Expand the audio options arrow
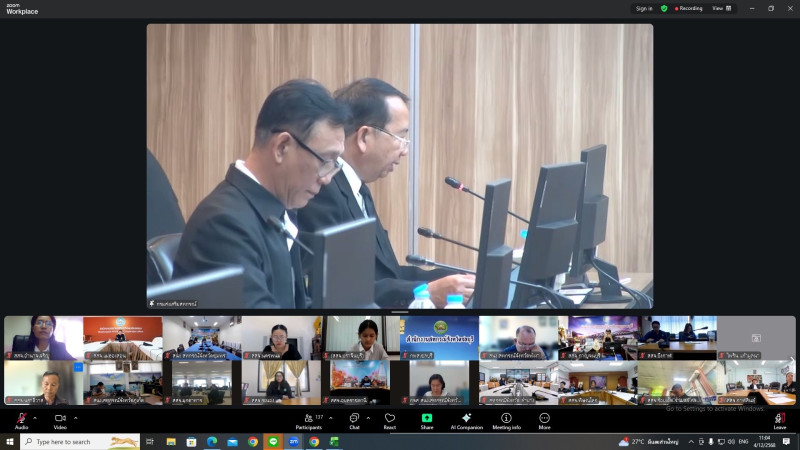Image resolution: width=800 pixels, height=450 pixels. pos(35,418)
